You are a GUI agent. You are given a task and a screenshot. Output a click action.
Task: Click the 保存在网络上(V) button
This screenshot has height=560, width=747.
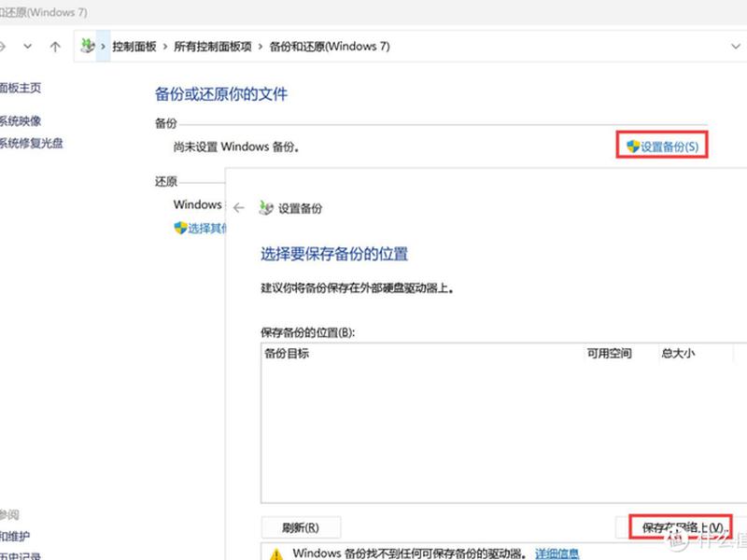(x=681, y=527)
